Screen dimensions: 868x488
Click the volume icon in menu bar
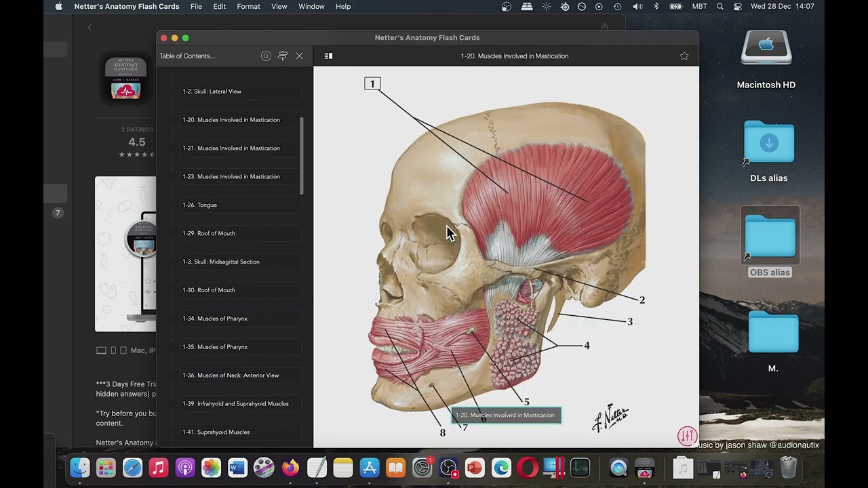[637, 7]
